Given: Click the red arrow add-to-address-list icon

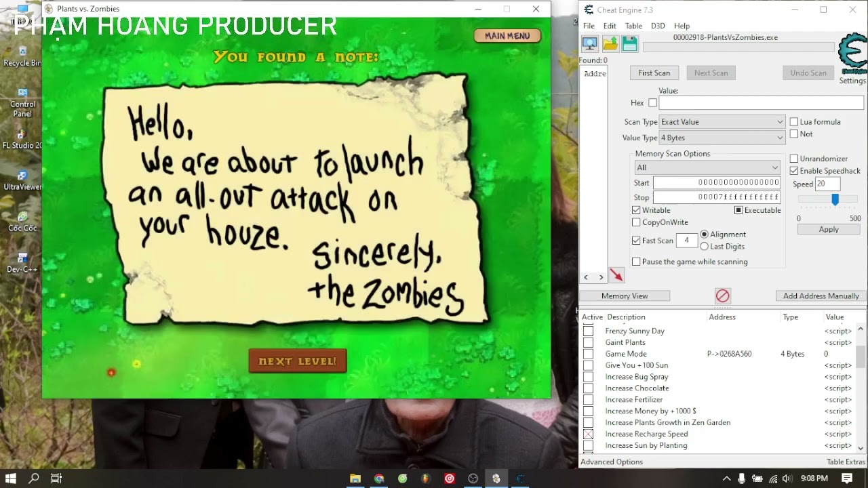Looking at the screenshot, I should point(616,275).
